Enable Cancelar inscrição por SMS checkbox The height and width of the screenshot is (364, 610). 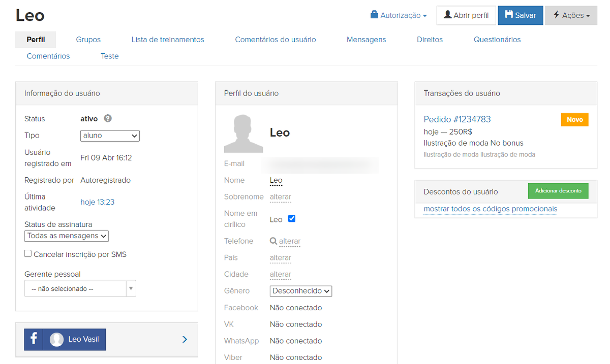click(28, 254)
